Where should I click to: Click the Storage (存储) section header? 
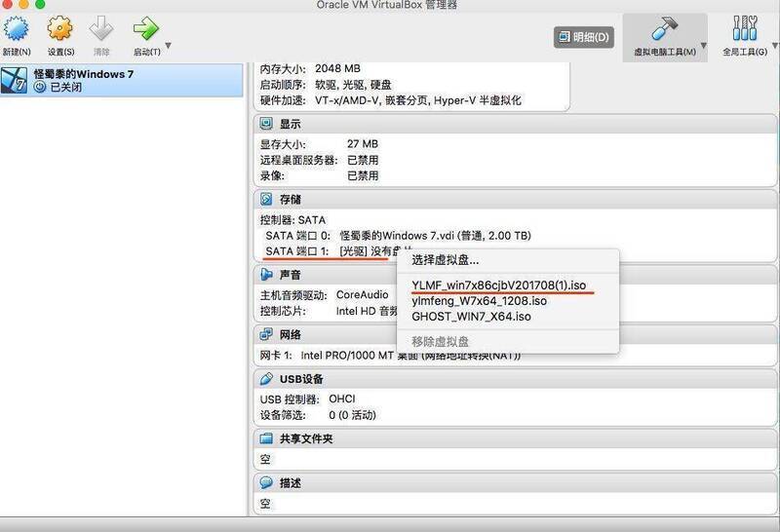pos(290,200)
